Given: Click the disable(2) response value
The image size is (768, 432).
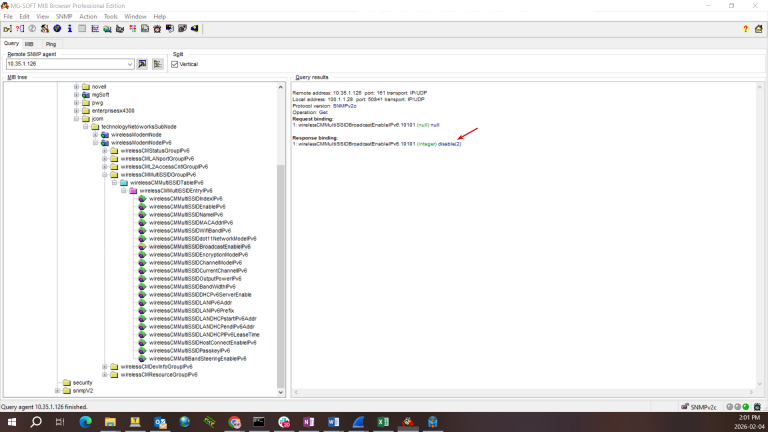Looking at the screenshot, I should tap(450, 144).
